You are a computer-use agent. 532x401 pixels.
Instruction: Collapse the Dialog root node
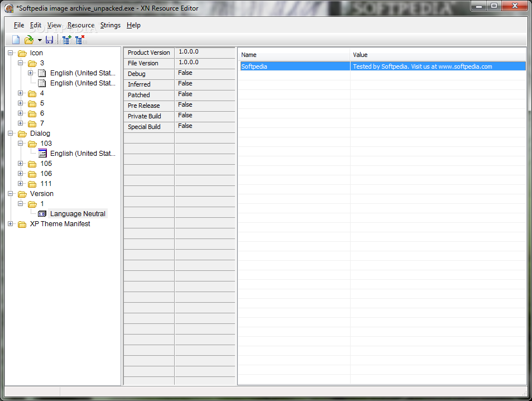[11, 133]
